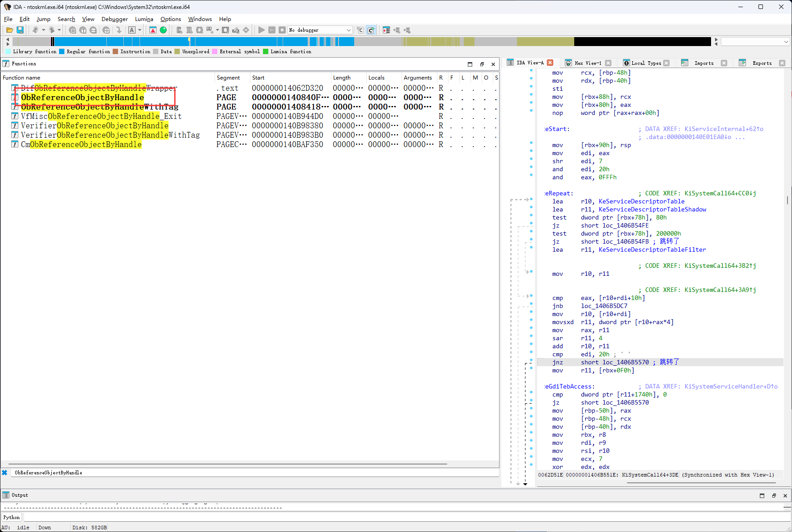Viewport: 792px width, 532px height.
Task: Click the functions filter text field
Action: (255, 473)
